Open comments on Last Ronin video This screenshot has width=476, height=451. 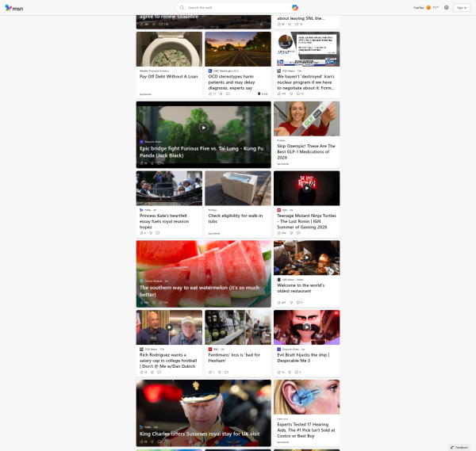pyautogui.click(x=298, y=233)
